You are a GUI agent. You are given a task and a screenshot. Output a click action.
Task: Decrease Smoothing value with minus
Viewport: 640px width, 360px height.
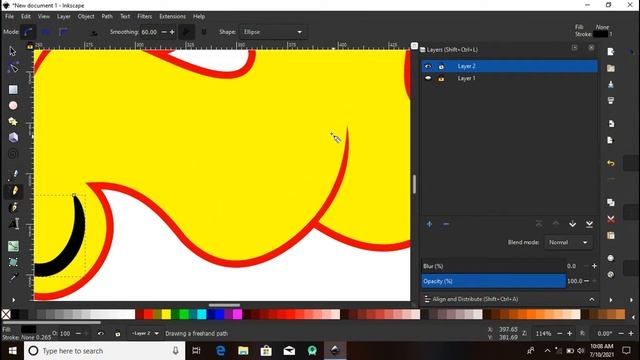coord(164,32)
